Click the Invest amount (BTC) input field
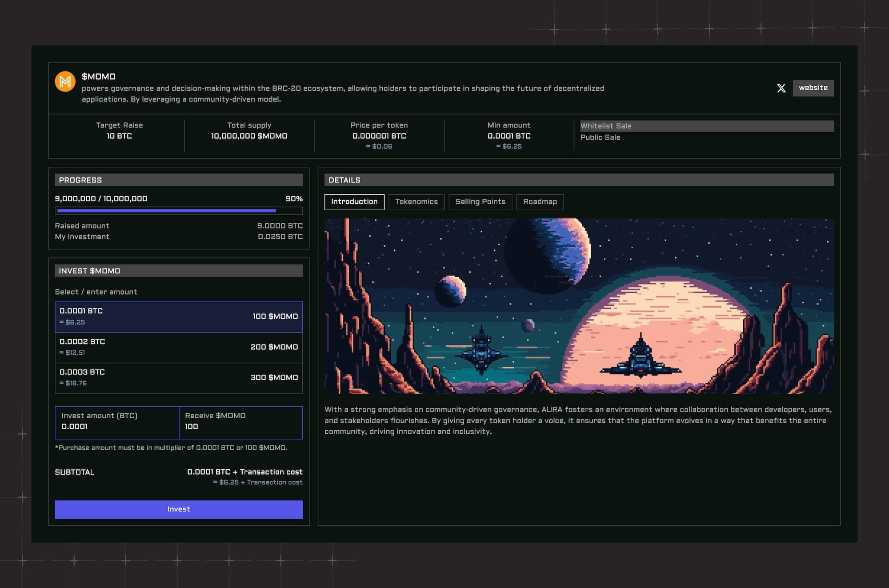The height and width of the screenshot is (588, 889). pos(117,423)
